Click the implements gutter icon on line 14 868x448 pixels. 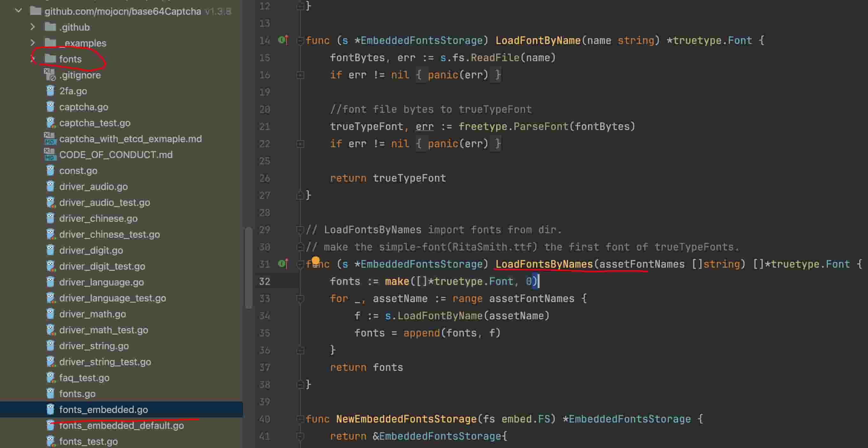pos(283,40)
